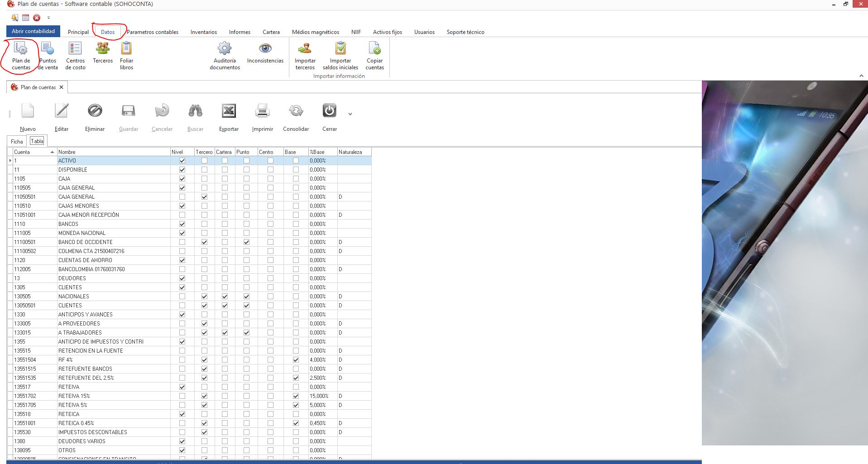The height and width of the screenshot is (464, 868).
Task: Collapse the ribbon with the chevron arrow
Action: [861, 76]
